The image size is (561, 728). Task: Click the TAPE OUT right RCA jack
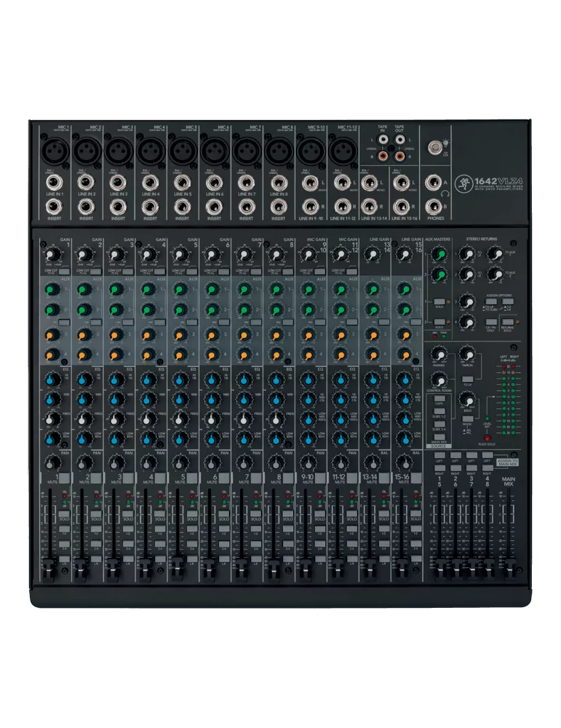coord(399,157)
